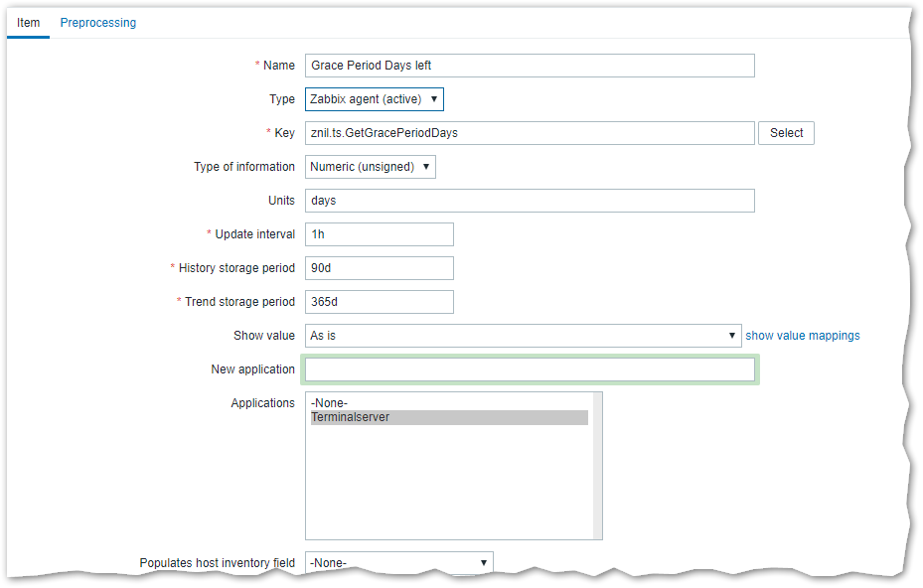This screenshot has height=588, width=923.
Task: Click the Type of information label
Action: coord(243,167)
